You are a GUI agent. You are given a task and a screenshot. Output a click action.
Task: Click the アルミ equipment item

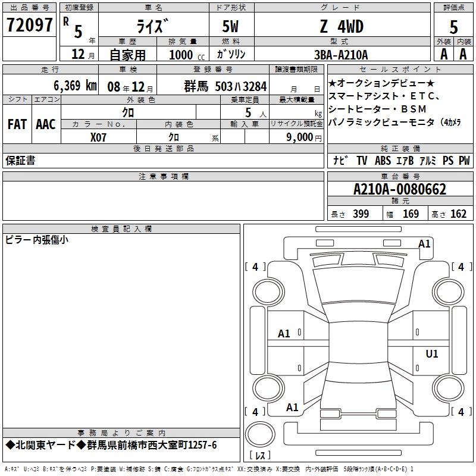(x=428, y=160)
